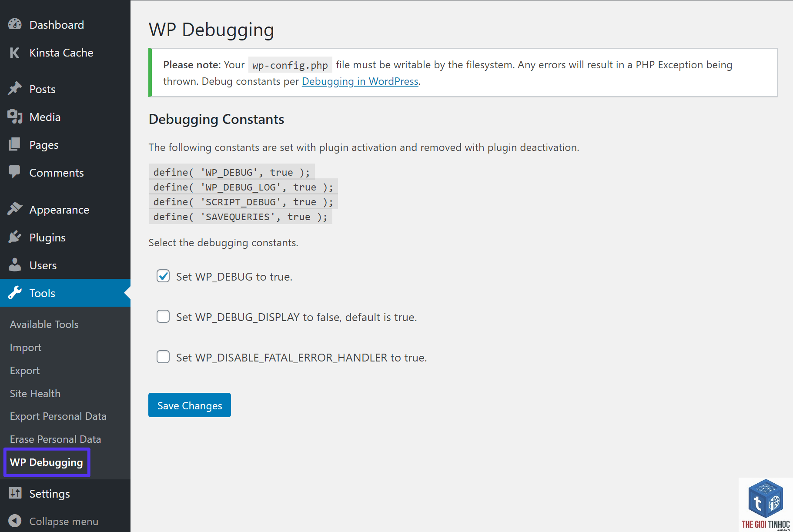
Task: Click the Tools wrench icon
Action: (x=15, y=293)
